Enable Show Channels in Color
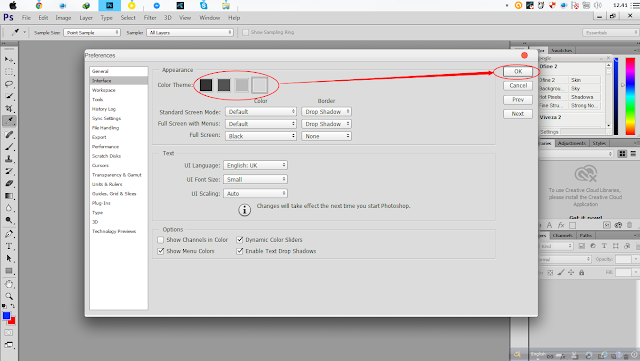 160,240
